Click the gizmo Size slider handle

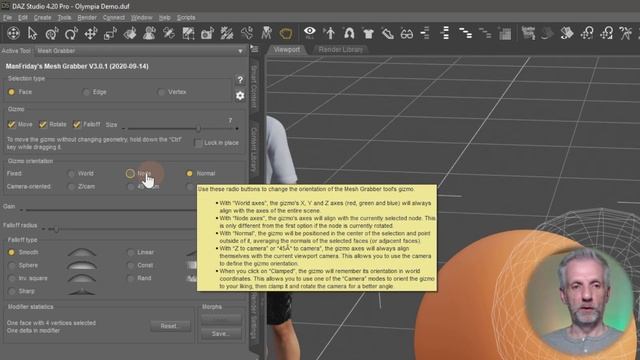[198, 129]
